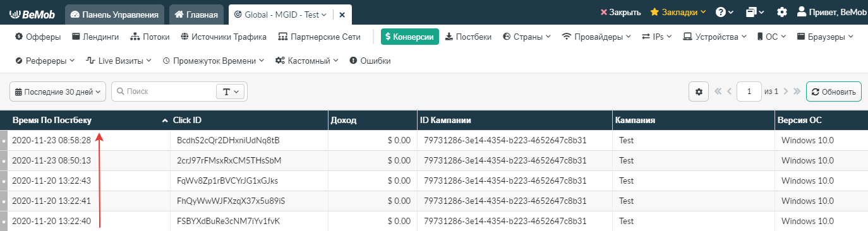This screenshot has height=231, width=868.
Task: Focus the Поиск search field
Action: point(164,92)
